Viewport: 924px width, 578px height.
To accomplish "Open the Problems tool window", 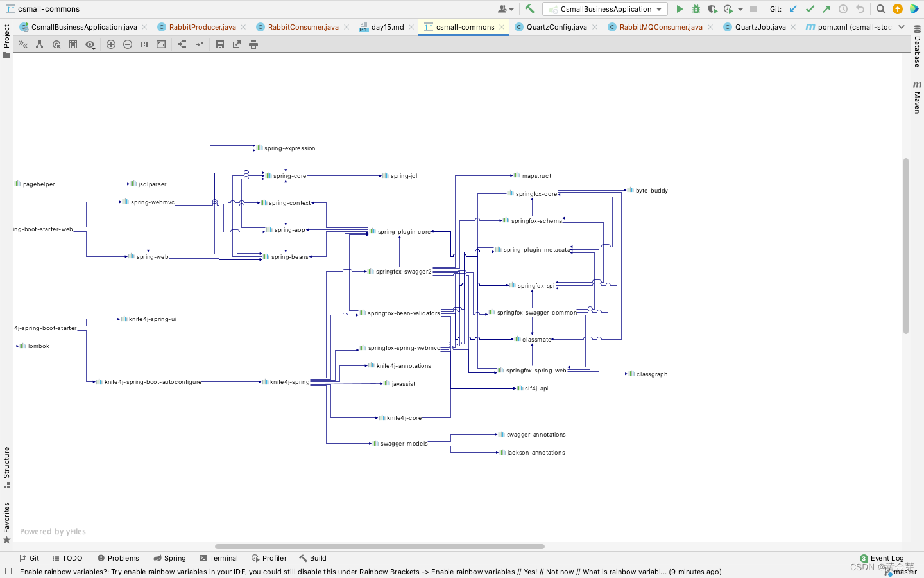I will point(118,558).
